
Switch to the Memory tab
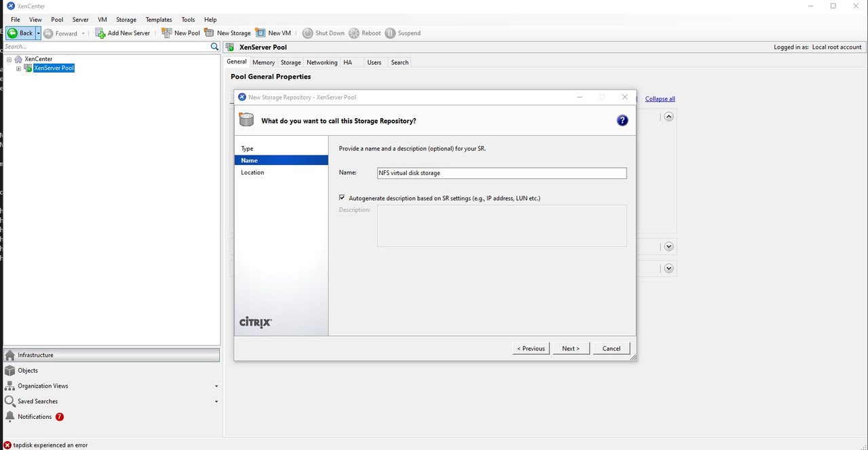click(x=264, y=62)
